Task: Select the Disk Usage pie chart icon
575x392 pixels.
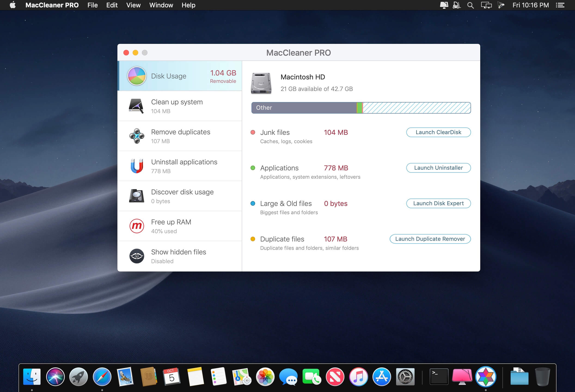Action: click(137, 76)
